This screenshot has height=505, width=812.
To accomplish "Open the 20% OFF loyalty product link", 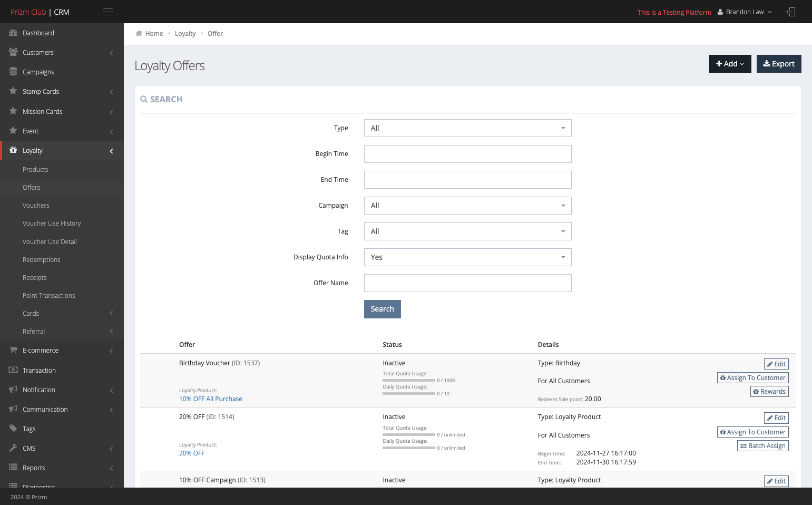I will point(192,453).
